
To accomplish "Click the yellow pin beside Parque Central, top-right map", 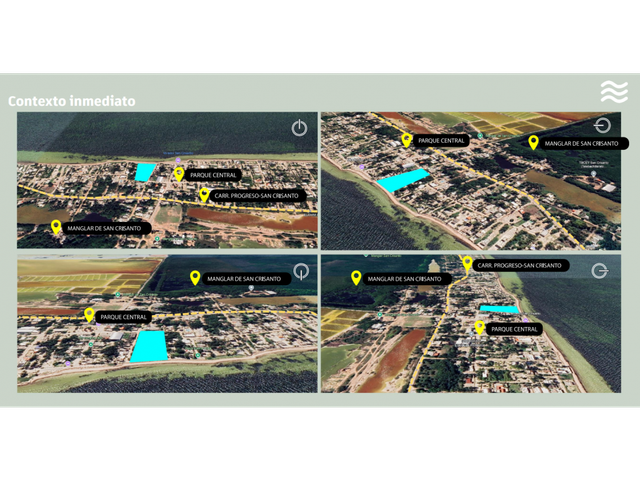I will [406, 140].
